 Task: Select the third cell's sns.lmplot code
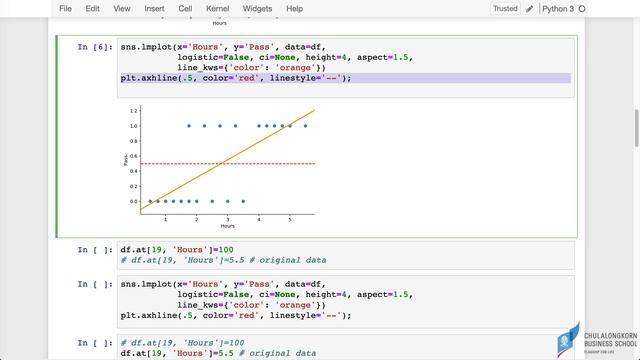345,301
